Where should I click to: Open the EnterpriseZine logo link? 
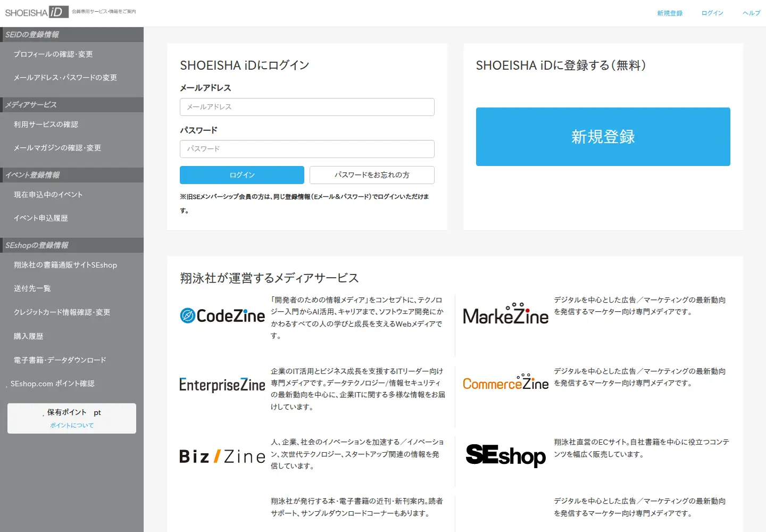(x=222, y=385)
